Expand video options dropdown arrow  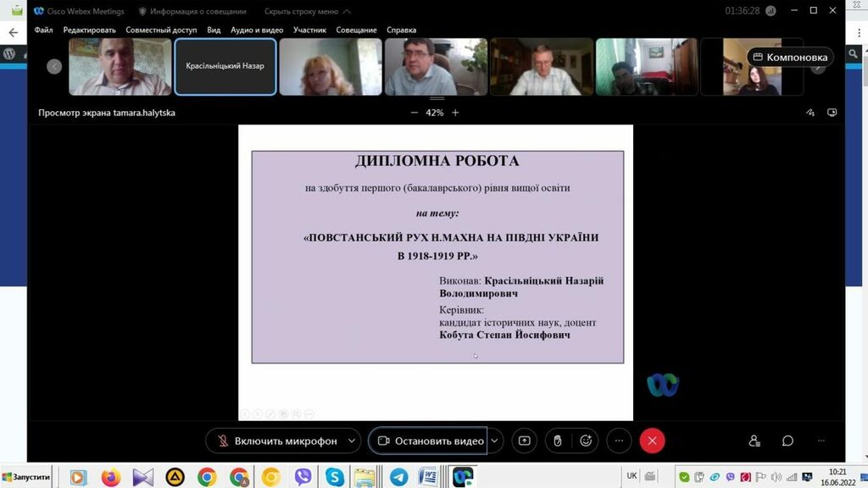tap(495, 441)
